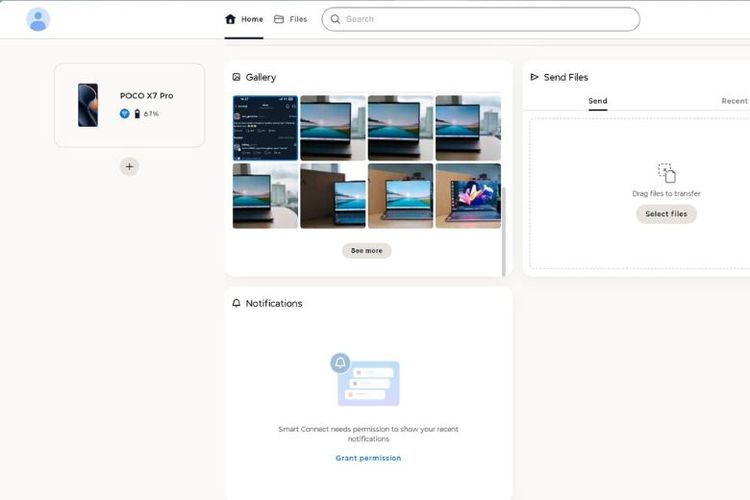Click the Gallery panel image icon
750x500 pixels.
[236, 77]
